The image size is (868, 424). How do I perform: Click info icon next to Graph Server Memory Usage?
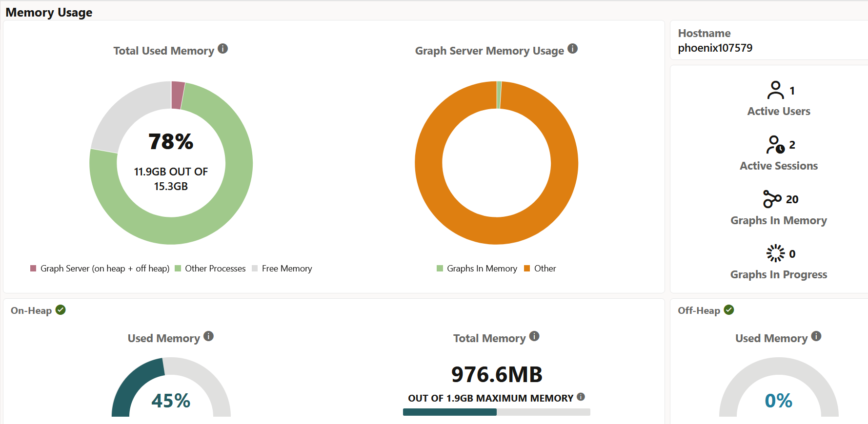pos(573,49)
